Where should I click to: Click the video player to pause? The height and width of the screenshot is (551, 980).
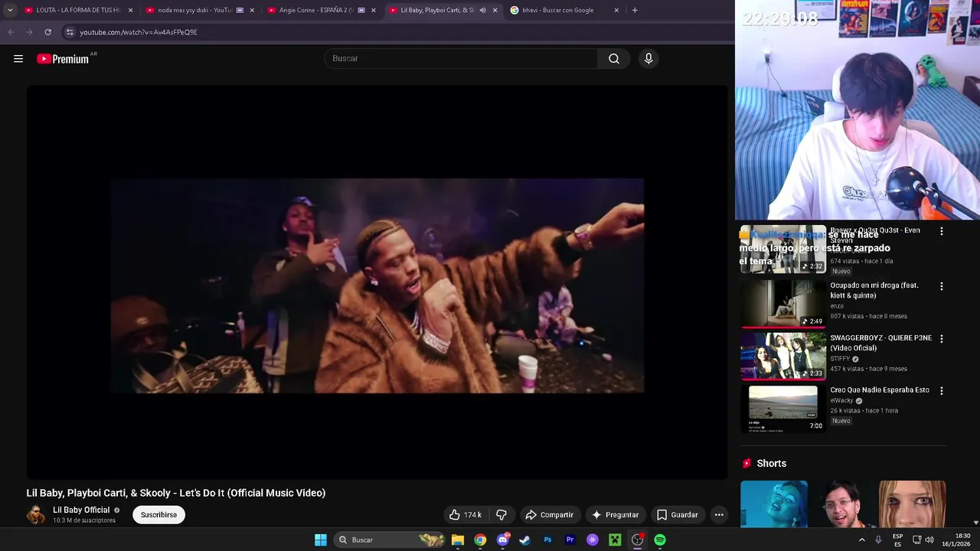point(377,282)
